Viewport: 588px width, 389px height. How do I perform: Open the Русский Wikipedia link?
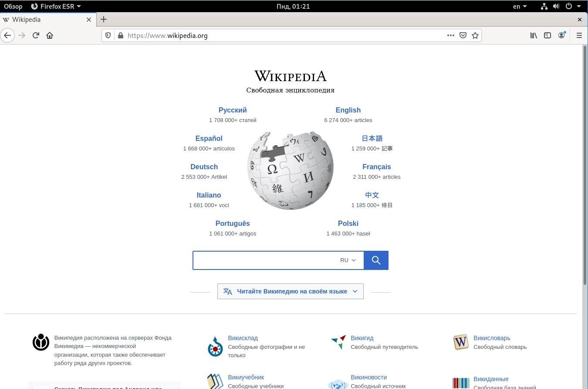coord(233,110)
